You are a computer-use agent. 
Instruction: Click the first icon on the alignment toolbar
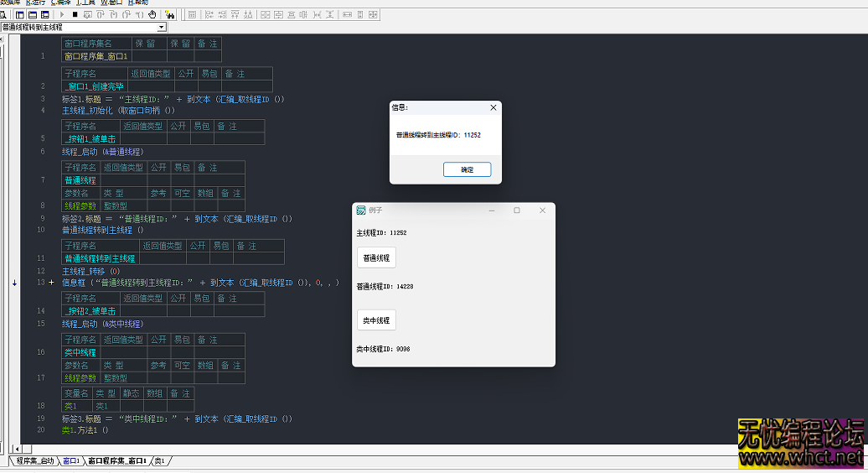[x=192, y=14]
